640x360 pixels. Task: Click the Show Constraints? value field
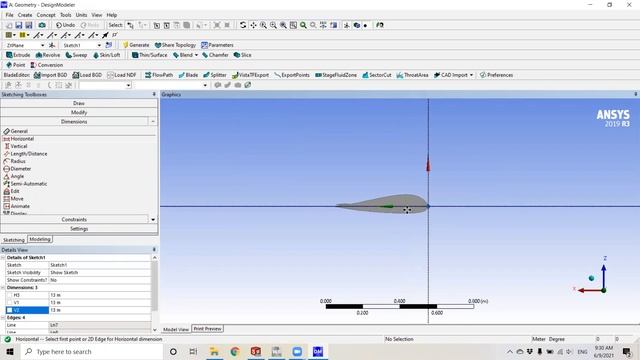coord(100,280)
